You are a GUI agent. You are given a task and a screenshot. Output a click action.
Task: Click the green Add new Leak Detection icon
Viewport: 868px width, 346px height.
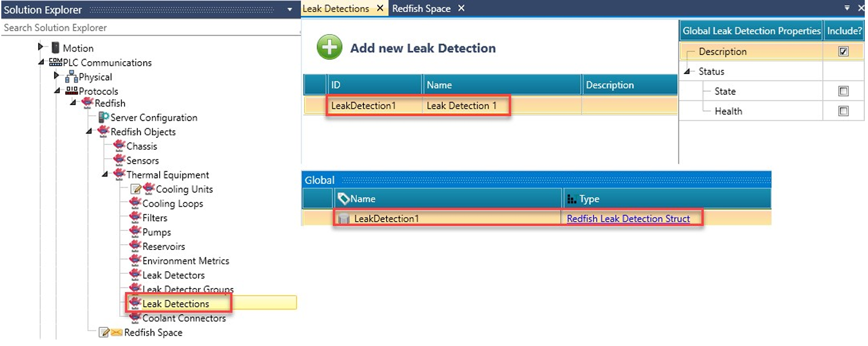click(x=329, y=48)
